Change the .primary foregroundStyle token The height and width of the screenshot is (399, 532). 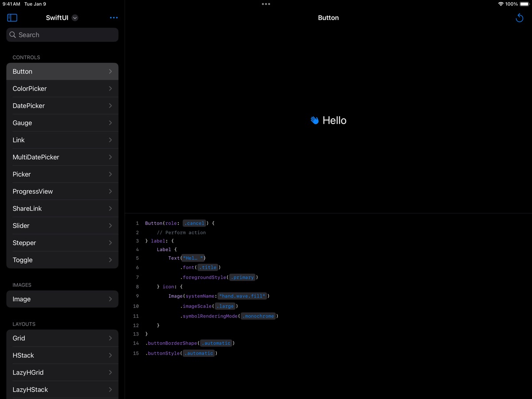pyautogui.click(x=242, y=278)
